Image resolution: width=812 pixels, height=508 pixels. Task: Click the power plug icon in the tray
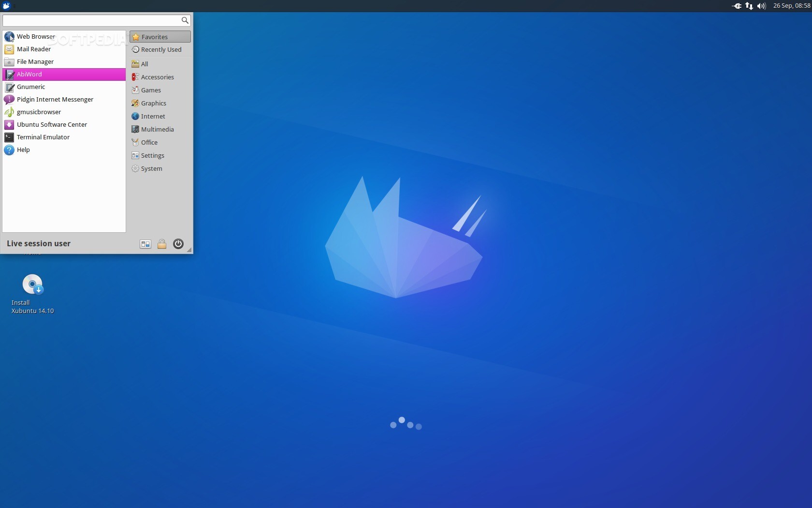point(737,6)
